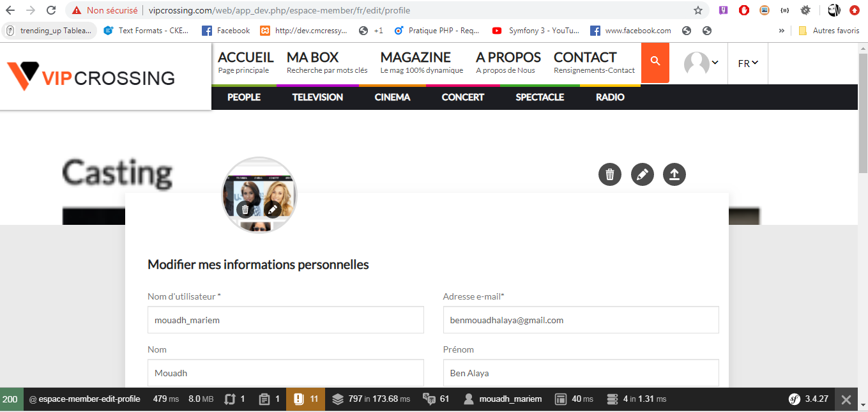Delete the profile avatar with small trash icon

(x=245, y=209)
